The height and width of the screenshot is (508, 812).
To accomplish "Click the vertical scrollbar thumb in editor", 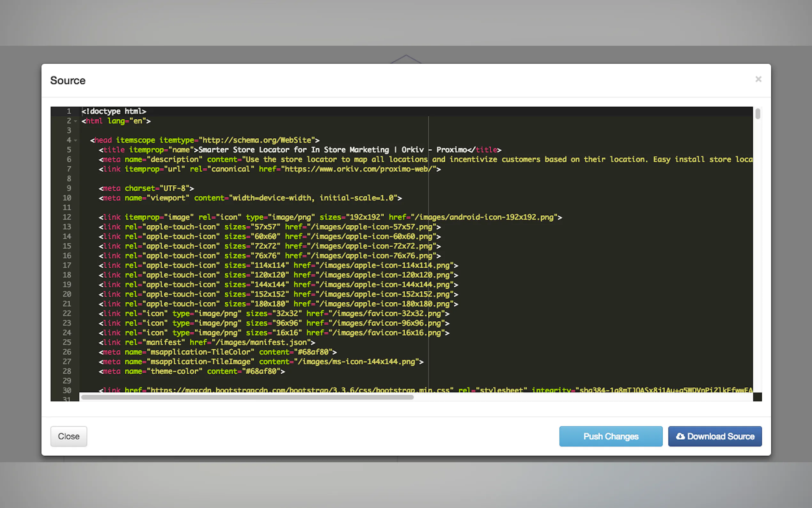I will point(758,114).
